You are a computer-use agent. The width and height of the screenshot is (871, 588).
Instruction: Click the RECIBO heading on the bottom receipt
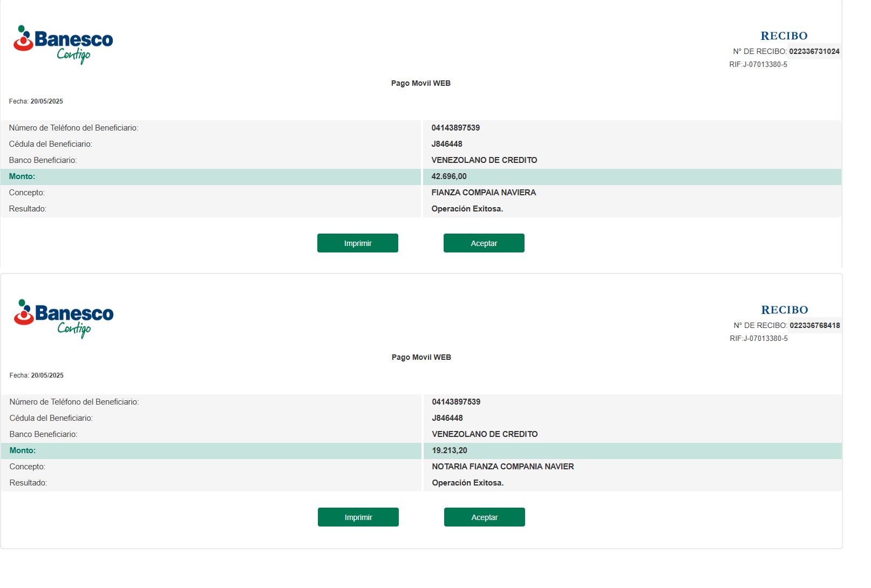pyautogui.click(x=784, y=310)
